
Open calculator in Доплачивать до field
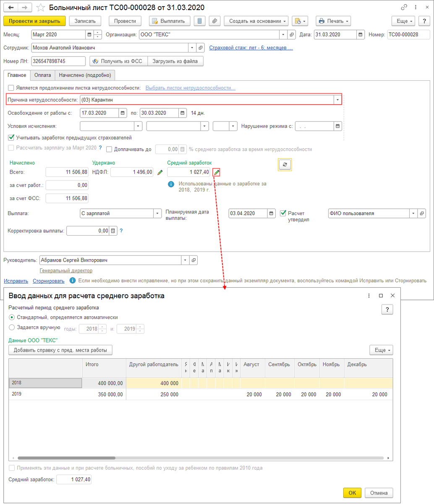pyautogui.click(x=183, y=149)
